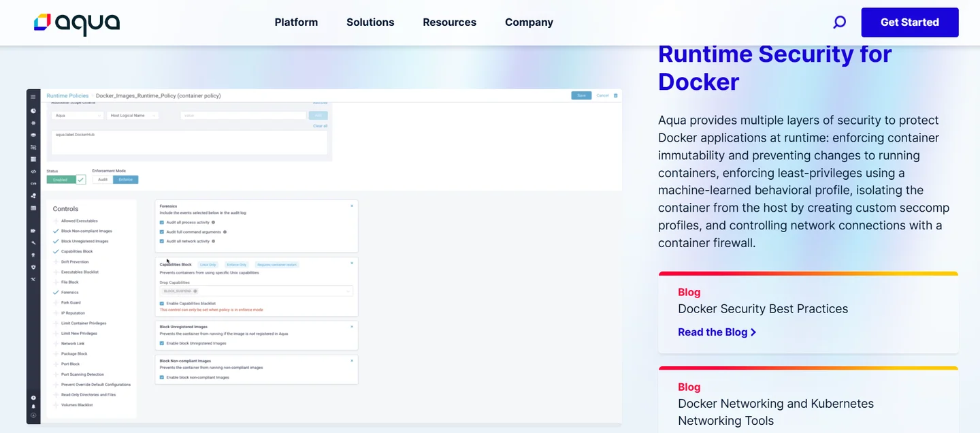Image resolution: width=980 pixels, height=433 pixels.
Task: Click the Runtime Policies breadcrumb
Action: point(67,96)
